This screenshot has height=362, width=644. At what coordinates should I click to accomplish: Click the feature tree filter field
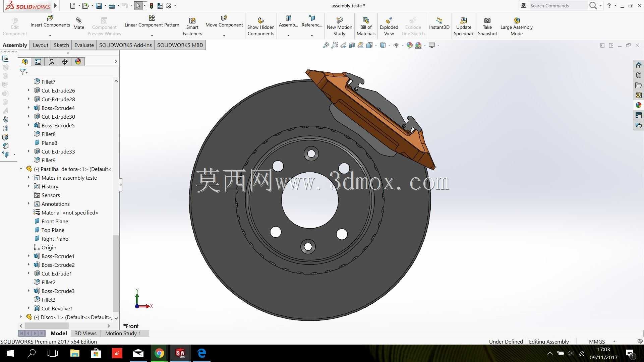point(68,72)
